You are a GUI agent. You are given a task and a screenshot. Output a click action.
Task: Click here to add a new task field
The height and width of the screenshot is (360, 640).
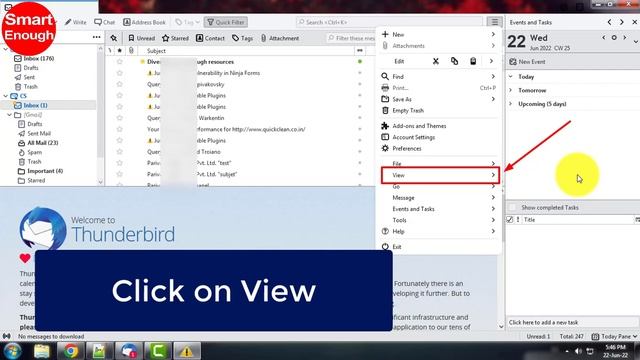coord(571,322)
